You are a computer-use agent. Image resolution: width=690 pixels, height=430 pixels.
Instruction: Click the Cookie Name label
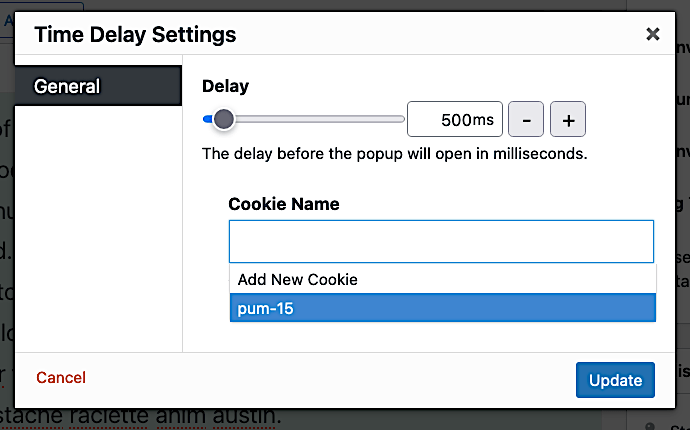point(284,204)
